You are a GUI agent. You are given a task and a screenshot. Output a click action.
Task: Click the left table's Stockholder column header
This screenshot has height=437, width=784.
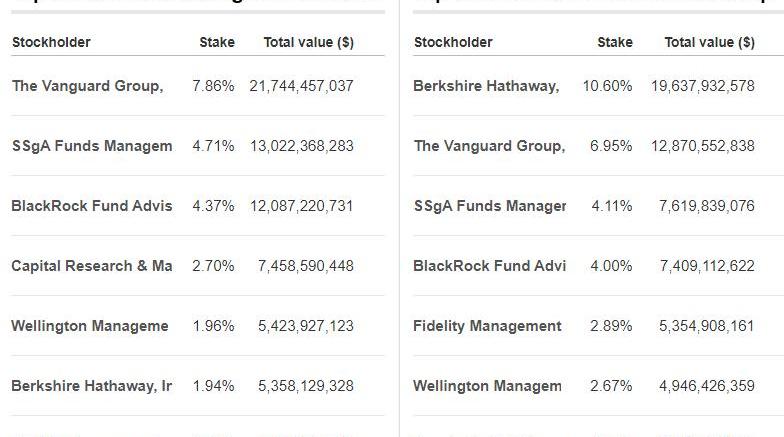point(51,42)
